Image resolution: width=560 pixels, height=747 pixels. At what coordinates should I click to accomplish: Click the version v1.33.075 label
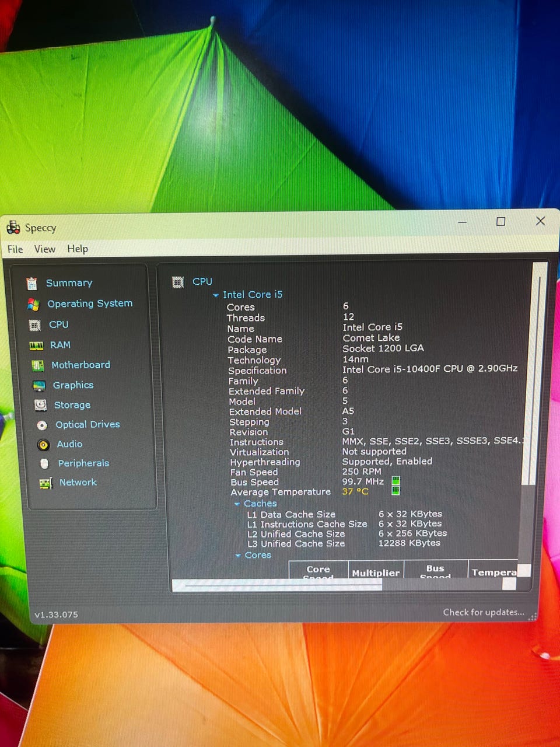56,615
